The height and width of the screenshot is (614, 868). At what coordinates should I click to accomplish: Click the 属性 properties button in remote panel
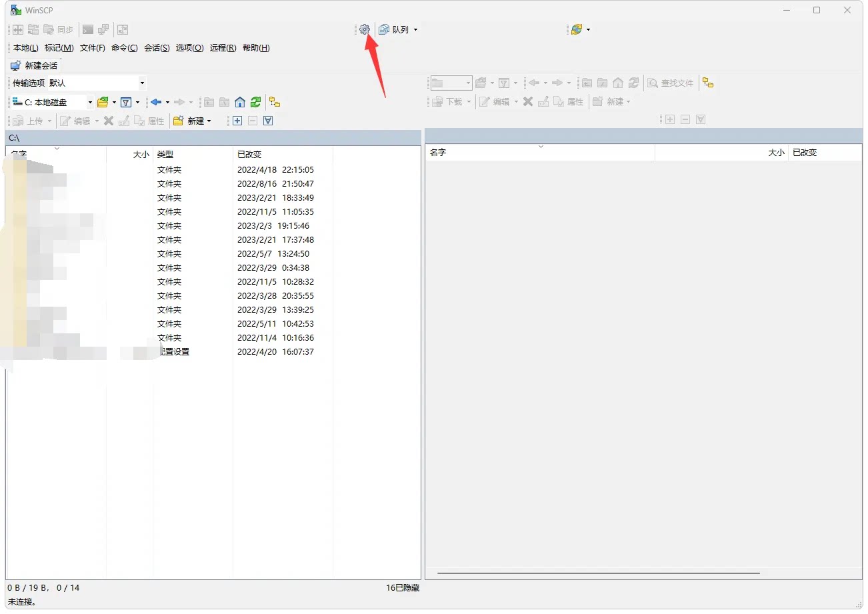[569, 102]
